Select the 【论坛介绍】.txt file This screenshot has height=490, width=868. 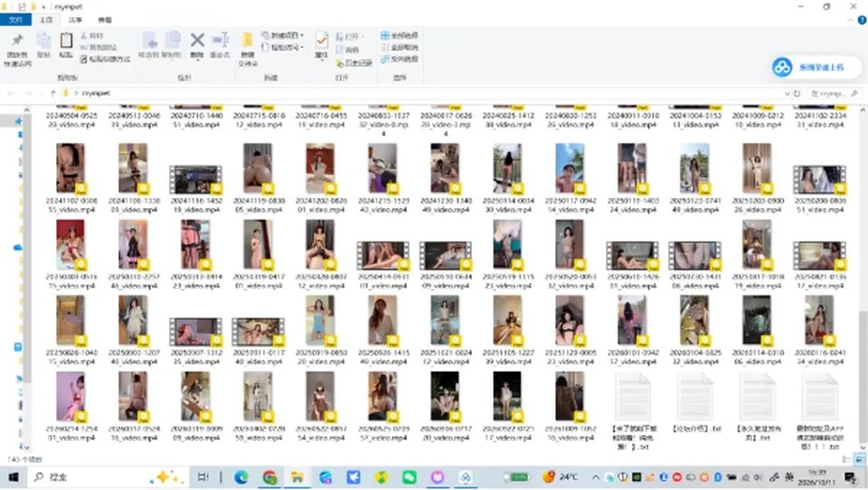[696, 404]
